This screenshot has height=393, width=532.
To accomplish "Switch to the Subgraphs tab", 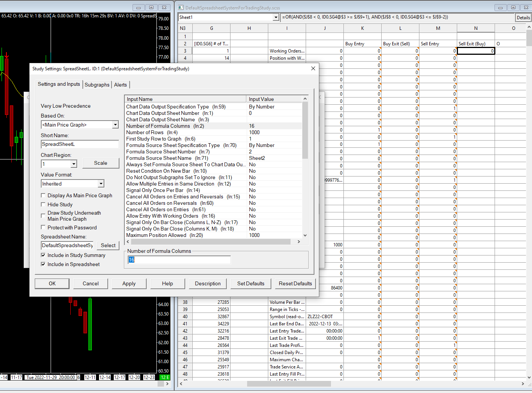I will click(97, 85).
